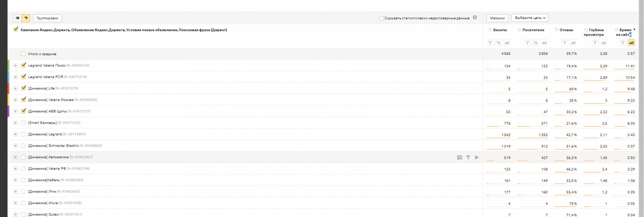644x217 pixels.
Task: Sort by Визиты column header
Action: click(x=500, y=30)
